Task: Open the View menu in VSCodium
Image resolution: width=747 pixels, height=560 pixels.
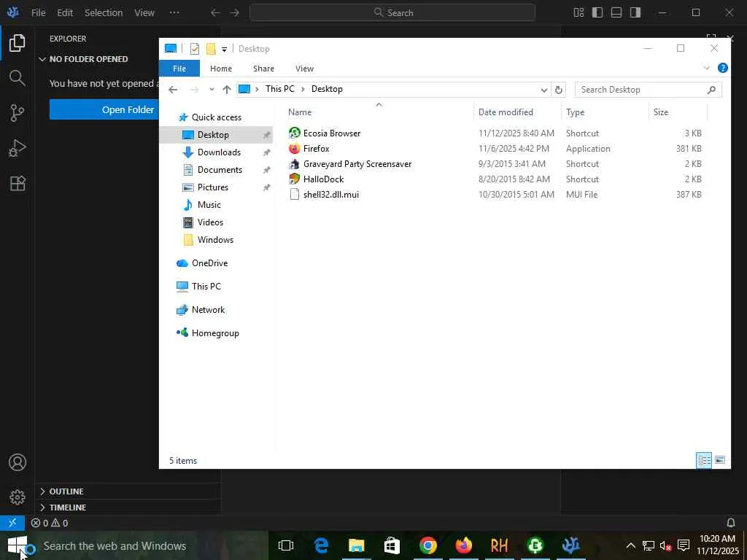Action: [144, 12]
